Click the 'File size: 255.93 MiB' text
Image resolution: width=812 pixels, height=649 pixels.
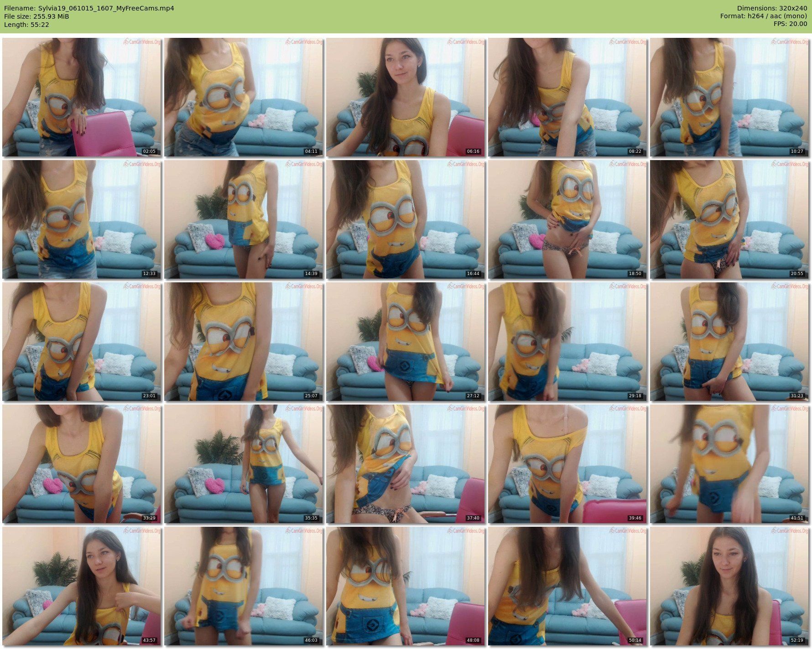36,16
